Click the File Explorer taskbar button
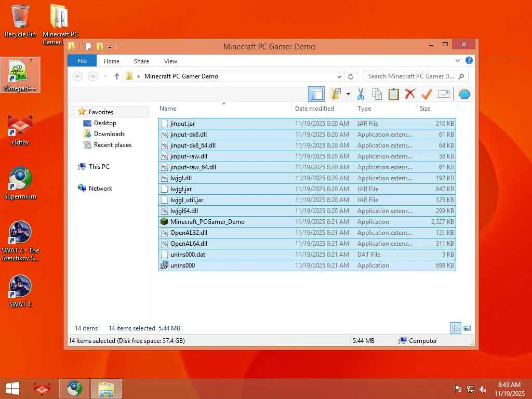The image size is (532, 399). (106, 389)
